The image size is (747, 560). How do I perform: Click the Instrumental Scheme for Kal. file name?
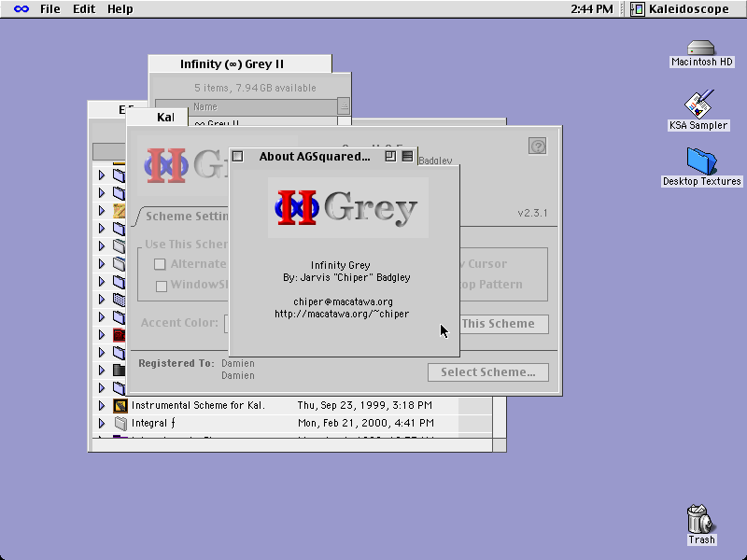point(198,405)
